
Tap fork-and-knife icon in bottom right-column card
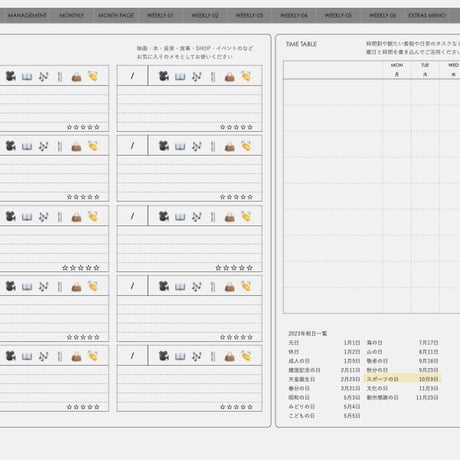pyautogui.click(x=213, y=357)
